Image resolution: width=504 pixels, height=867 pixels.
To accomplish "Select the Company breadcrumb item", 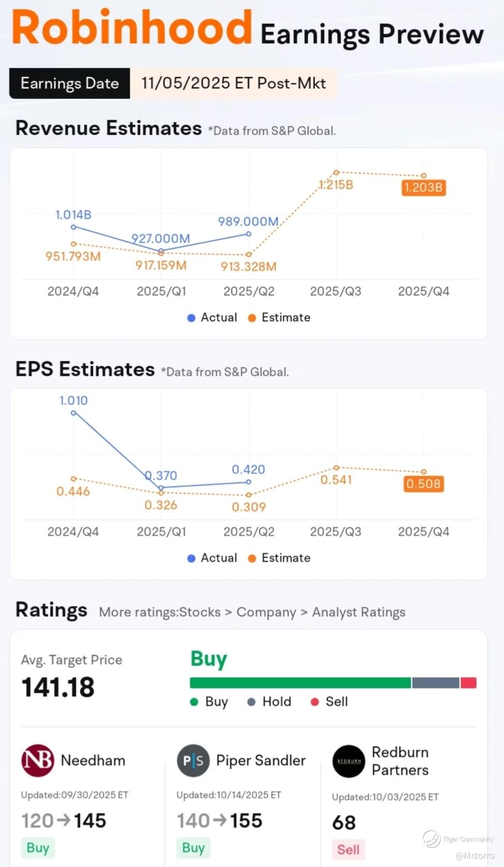I will point(266,612).
